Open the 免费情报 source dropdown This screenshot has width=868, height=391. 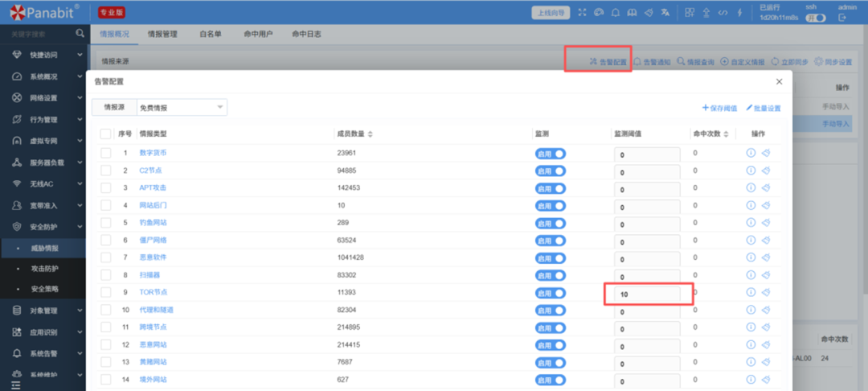coord(182,108)
